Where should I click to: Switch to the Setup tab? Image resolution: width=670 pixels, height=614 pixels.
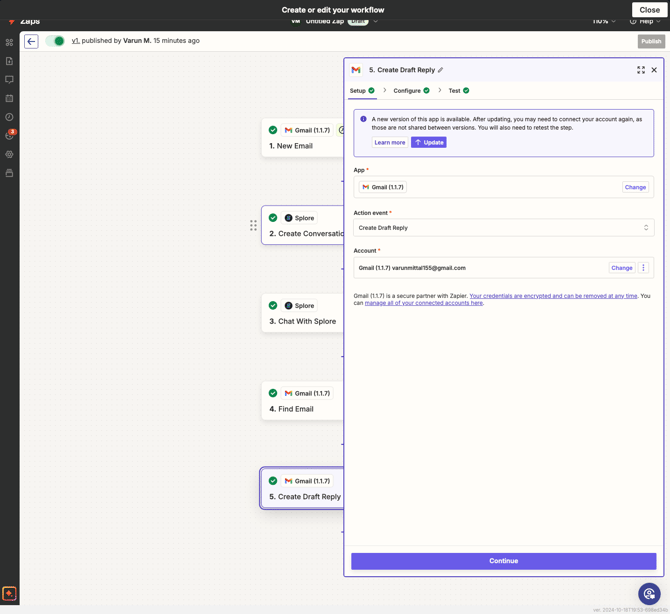[x=362, y=91]
